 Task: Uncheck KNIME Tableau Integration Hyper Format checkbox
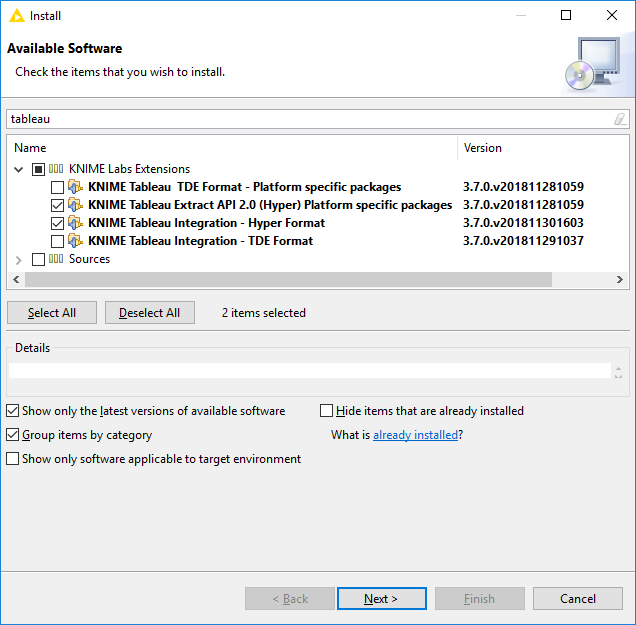57,223
